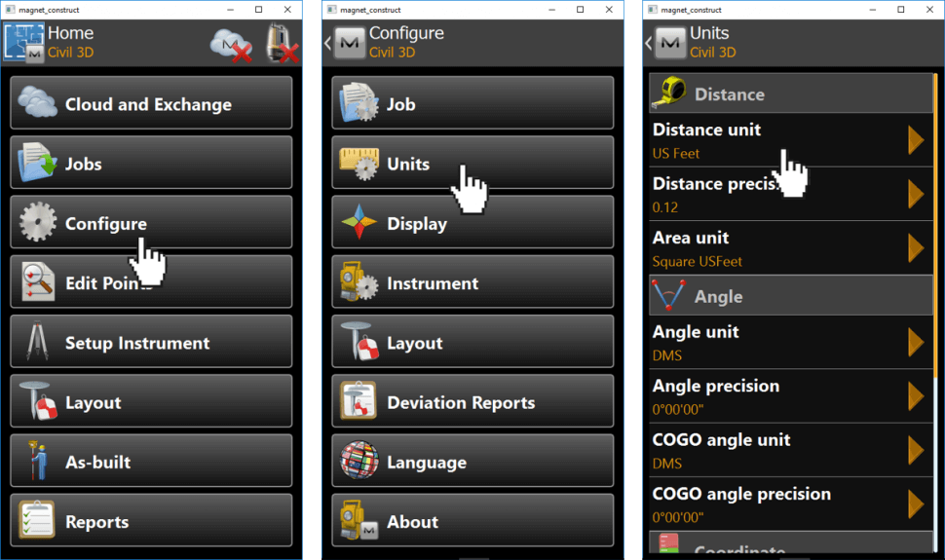Click the instrument connection status icon
Image resolution: width=945 pixels, height=560 pixels.
click(282, 43)
